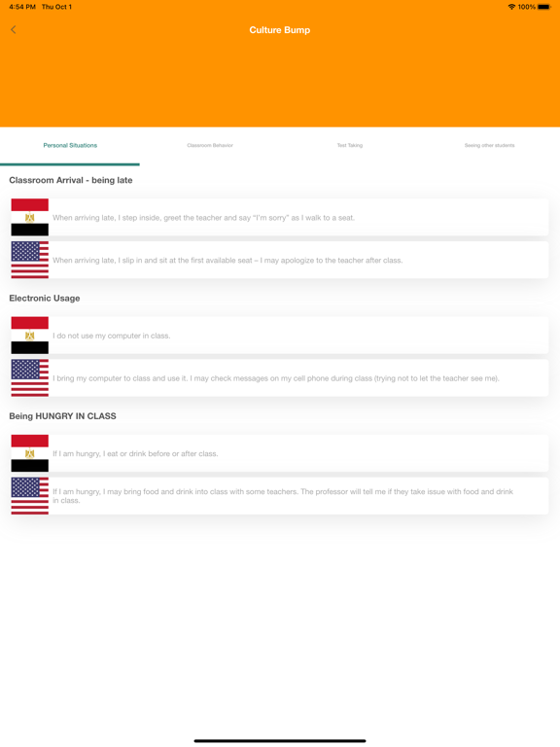
Task: Open the Test Taking tab
Action: [350, 145]
